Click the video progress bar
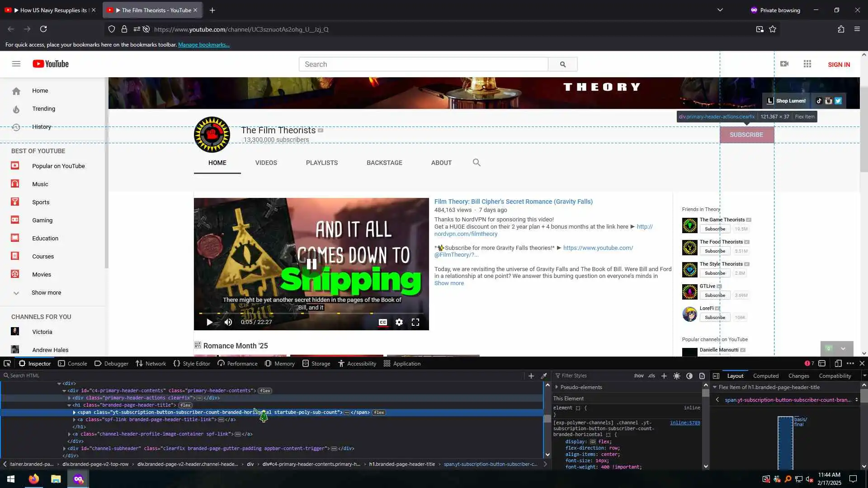The width and height of the screenshot is (868, 488). (x=311, y=313)
